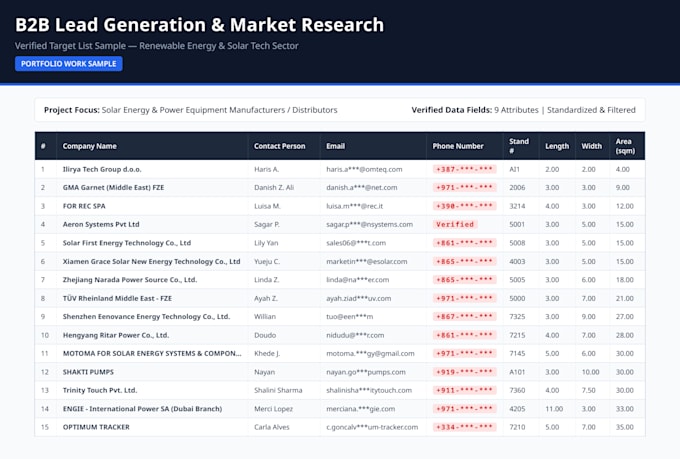Click the +334 phone number of OPTIMUM TRACKER
This screenshot has width=680, height=459.
tap(464, 427)
